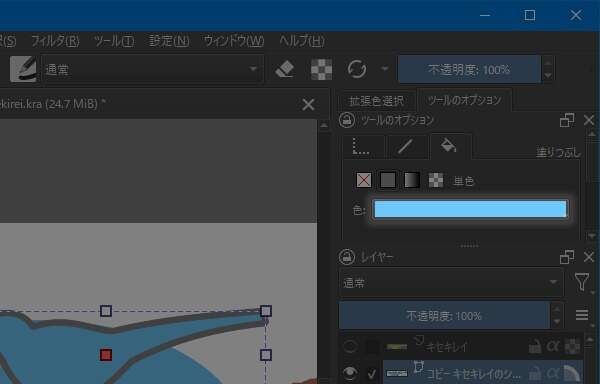Click the reload brush preset icon
Viewport: 600px width, 384px height.
click(x=357, y=69)
